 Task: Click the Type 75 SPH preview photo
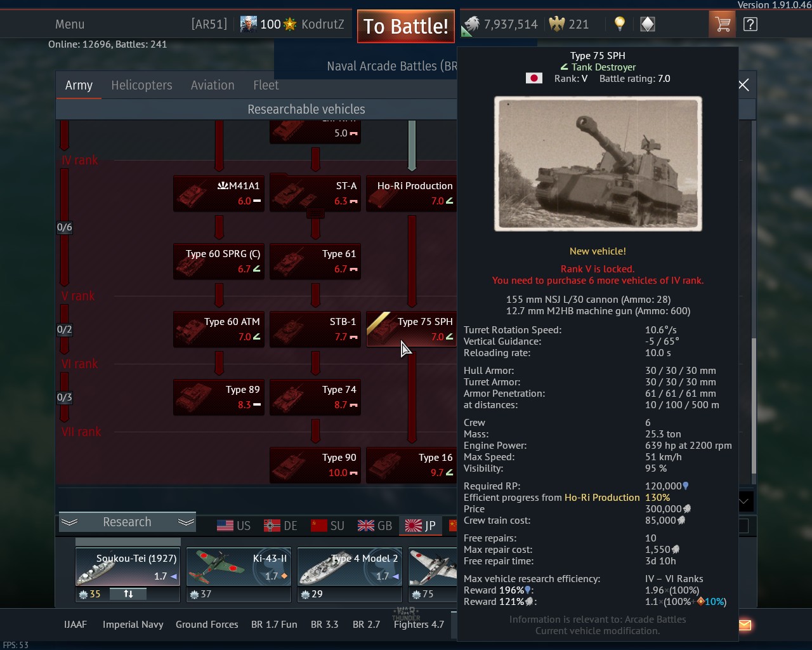pos(598,164)
